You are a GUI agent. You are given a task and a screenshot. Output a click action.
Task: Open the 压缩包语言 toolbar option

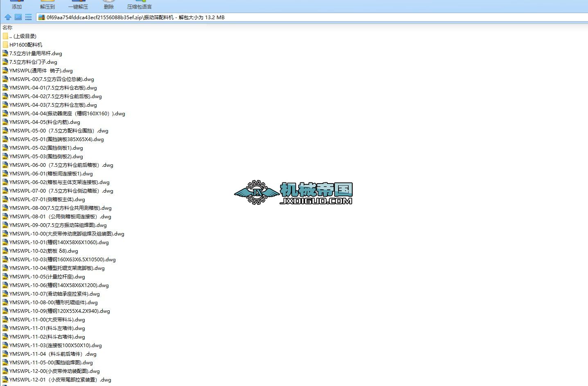pos(140,4)
